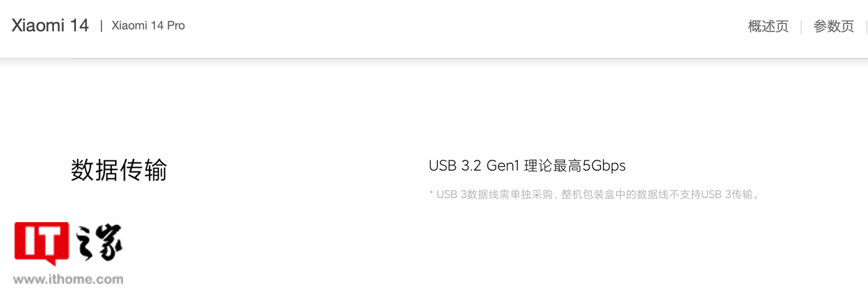Click the 理论最高5Gbps speed value
This screenshot has height=297, width=868.
(x=575, y=165)
